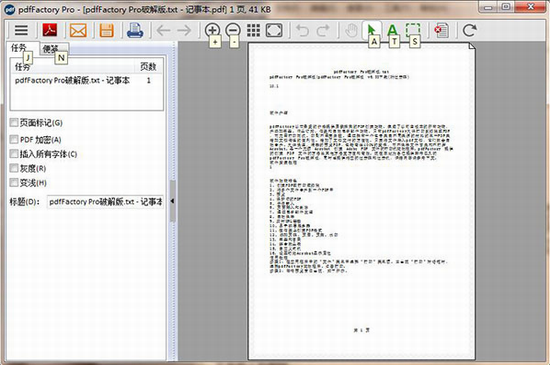Viewport: 550px width, 365px height.
Task: Click the red Adobe PDF view icon
Action: pyautogui.click(x=50, y=30)
